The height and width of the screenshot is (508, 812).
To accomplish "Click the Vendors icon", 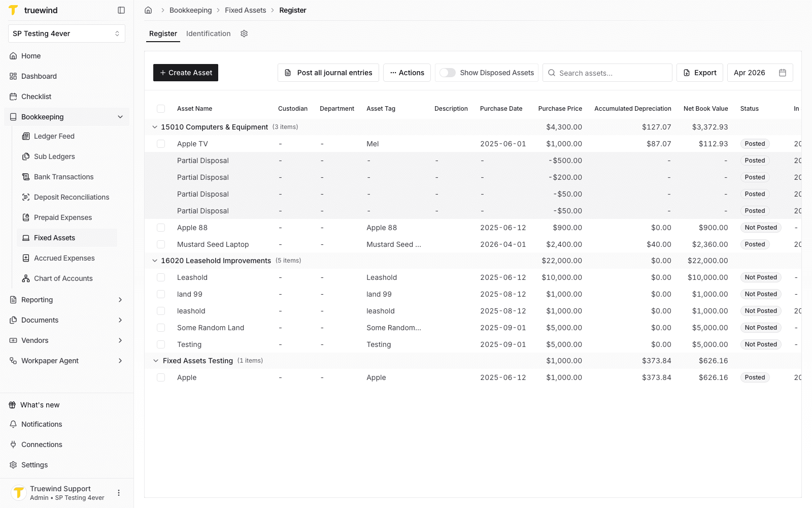I will tap(13, 340).
